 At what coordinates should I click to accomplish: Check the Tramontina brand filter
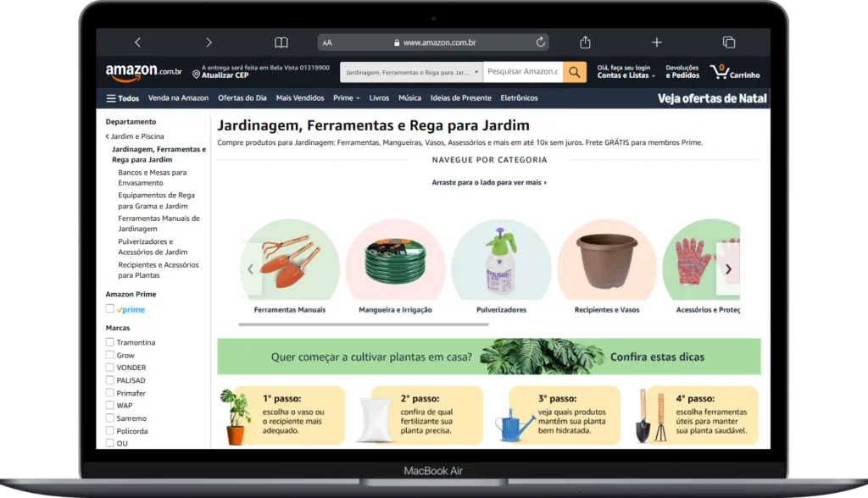pos(109,342)
